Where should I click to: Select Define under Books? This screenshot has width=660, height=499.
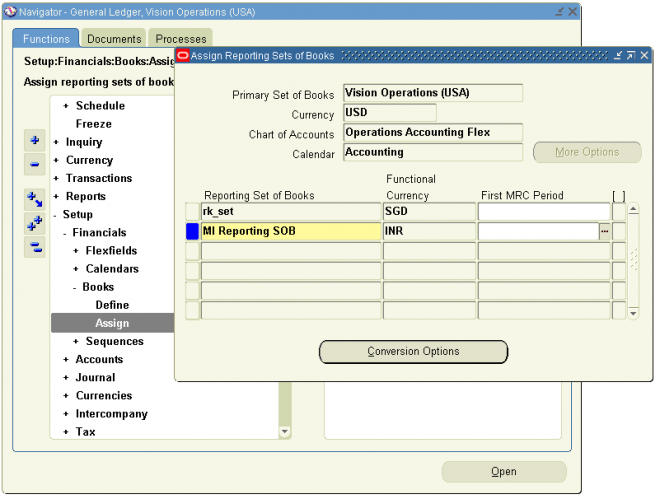[112, 305]
